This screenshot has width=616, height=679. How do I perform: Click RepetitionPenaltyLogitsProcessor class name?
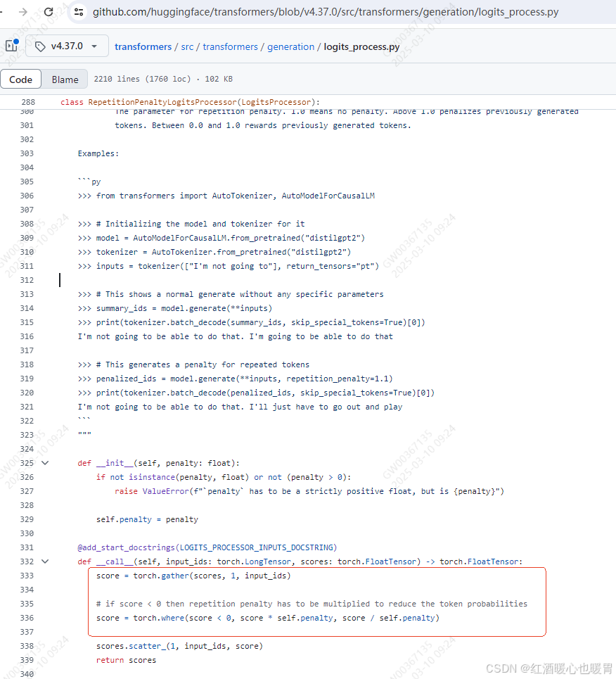click(162, 102)
